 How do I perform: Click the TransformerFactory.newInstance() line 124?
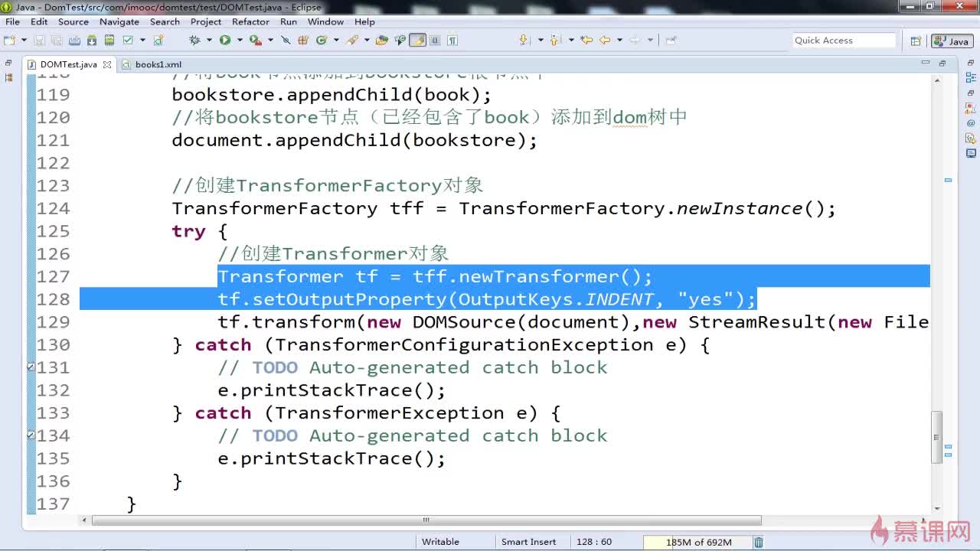pos(504,208)
